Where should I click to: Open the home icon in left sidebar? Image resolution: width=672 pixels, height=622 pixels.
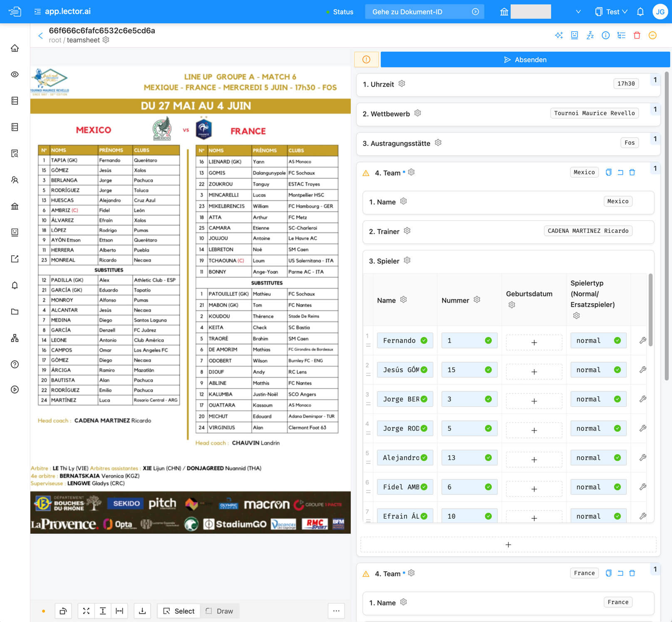pos(15,48)
